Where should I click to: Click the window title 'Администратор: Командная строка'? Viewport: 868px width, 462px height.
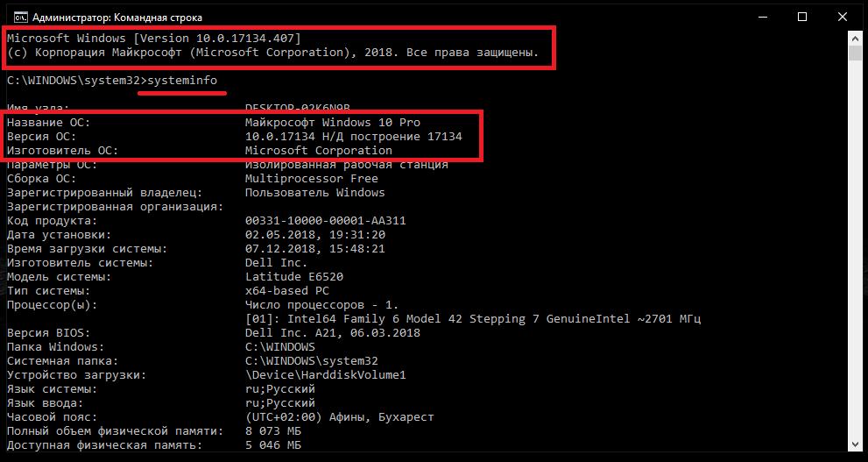(x=117, y=18)
